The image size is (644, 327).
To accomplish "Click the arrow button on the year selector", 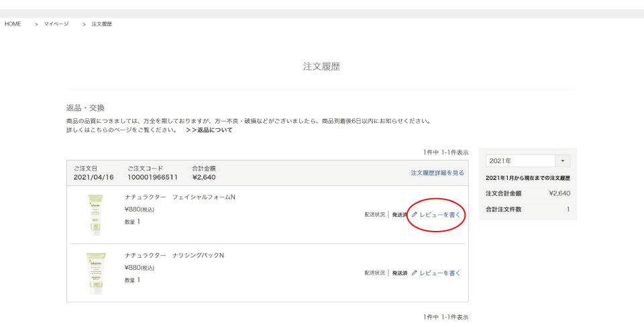I will click(x=562, y=161).
